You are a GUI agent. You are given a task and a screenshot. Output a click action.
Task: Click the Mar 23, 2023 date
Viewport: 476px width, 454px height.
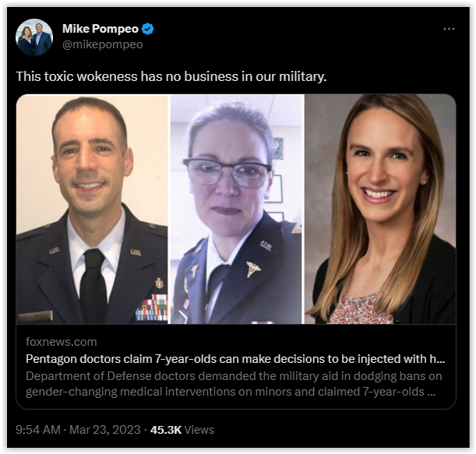click(x=105, y=430)
